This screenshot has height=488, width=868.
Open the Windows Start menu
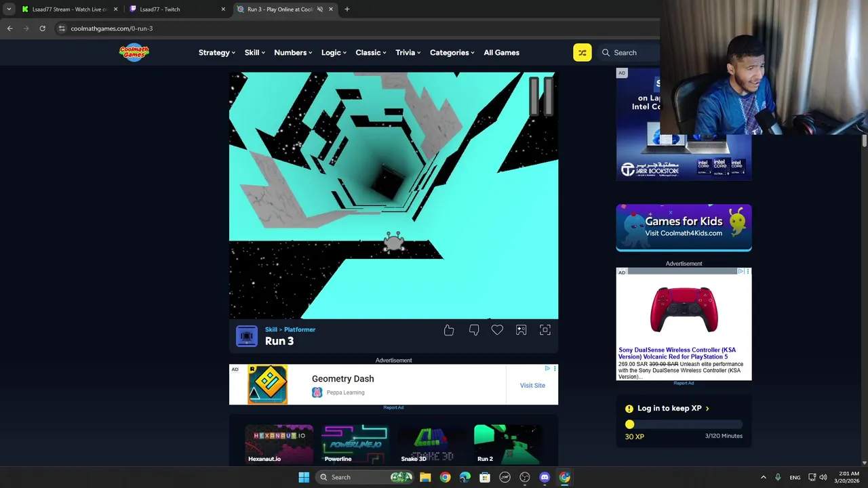pyautogui.click(x=304, y=477)
